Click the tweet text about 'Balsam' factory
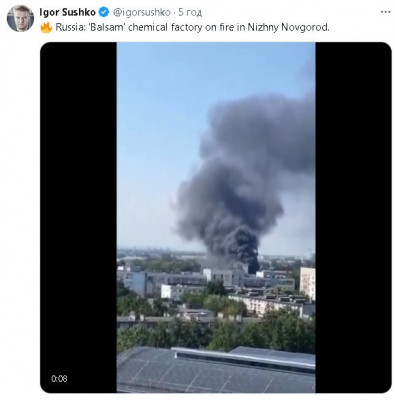395x400 pixels. click(192, 27)
